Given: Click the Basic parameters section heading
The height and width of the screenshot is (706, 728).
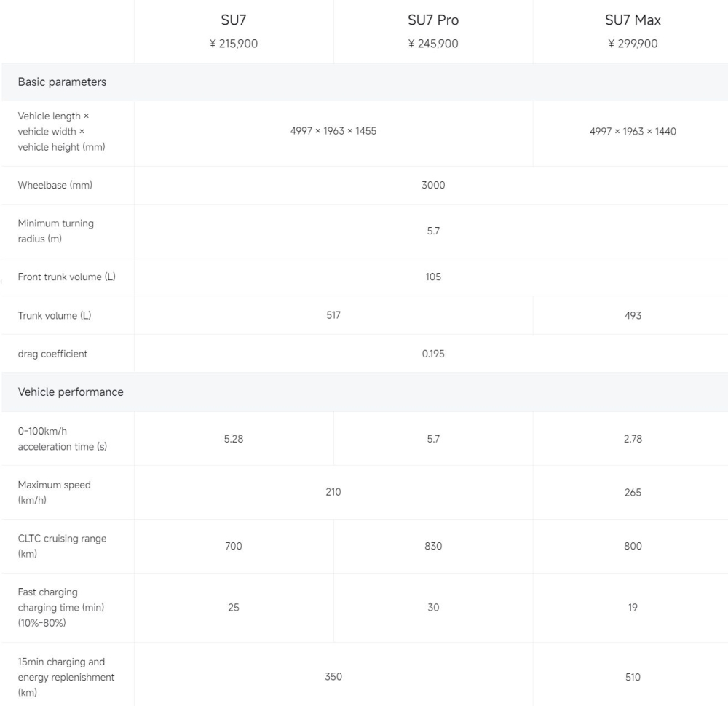Looking at the screenshot, I should [x=62, y=82].
